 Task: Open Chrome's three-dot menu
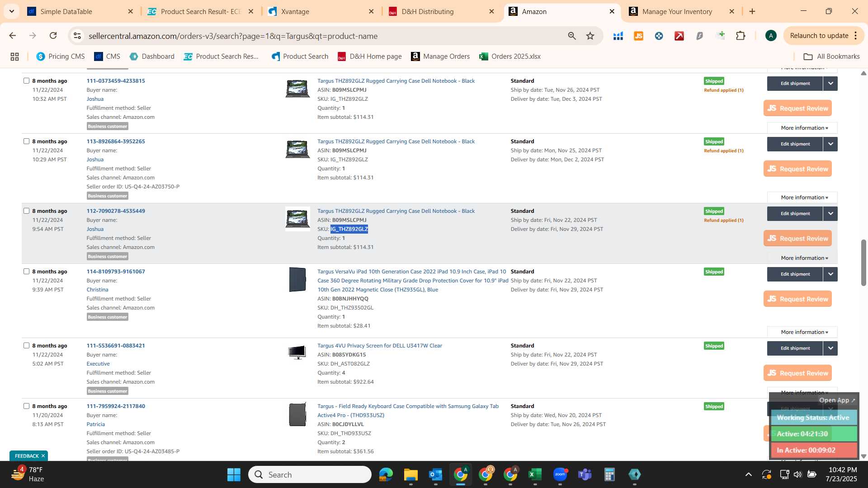856,36
